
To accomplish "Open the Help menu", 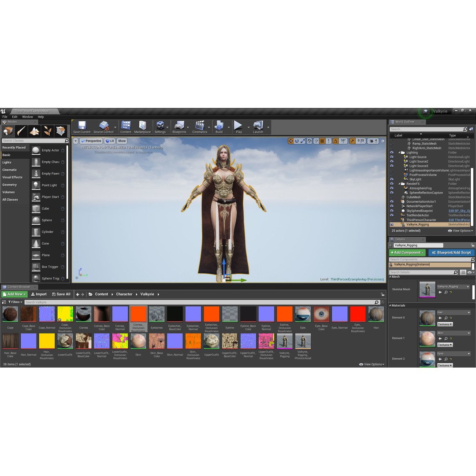I will [41, 116].
